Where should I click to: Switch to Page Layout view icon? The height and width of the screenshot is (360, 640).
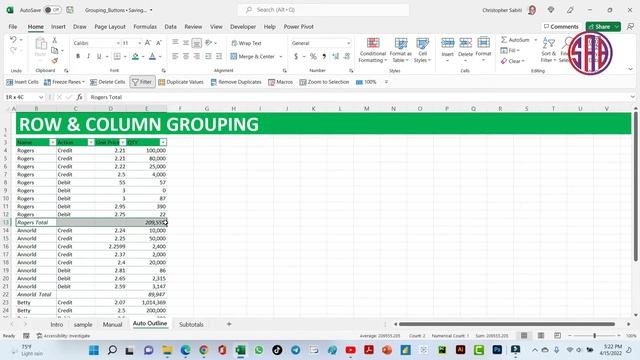541,336
